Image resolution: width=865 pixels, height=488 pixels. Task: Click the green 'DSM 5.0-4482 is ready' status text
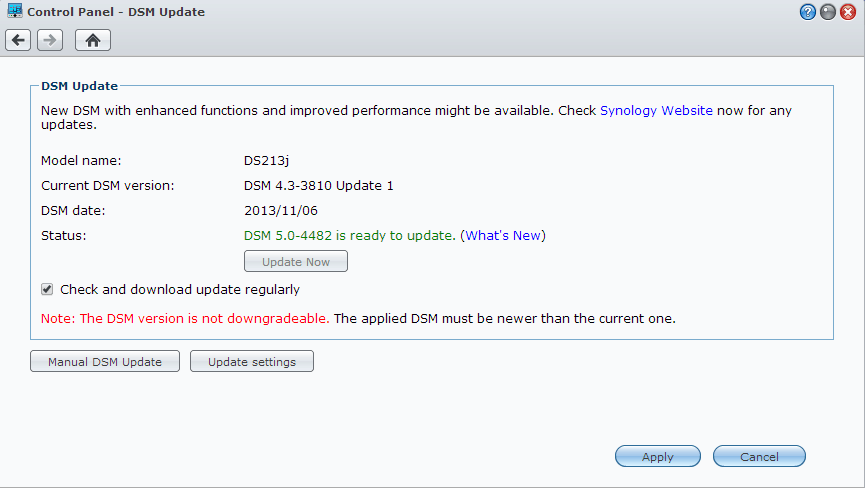(x=350, y=236)
